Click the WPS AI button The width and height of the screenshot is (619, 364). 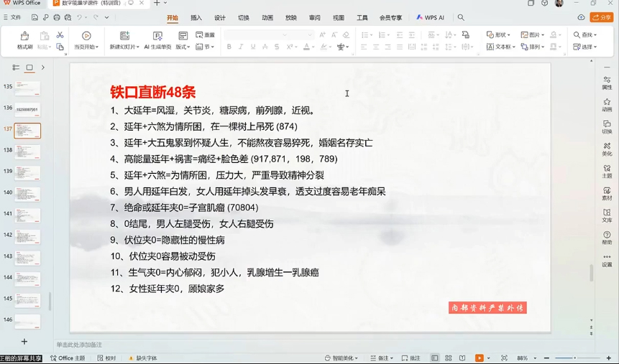click(431, 18)
